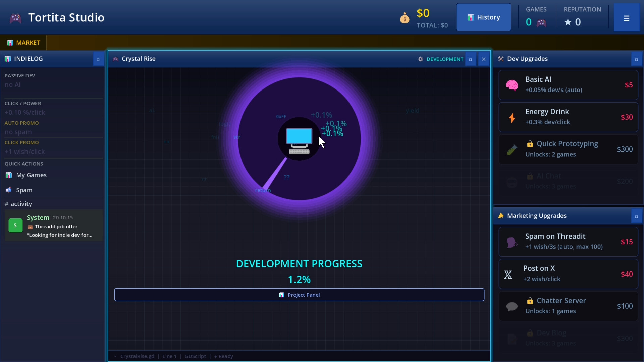Click the money bag icon
644x362 pixels.
405,18
